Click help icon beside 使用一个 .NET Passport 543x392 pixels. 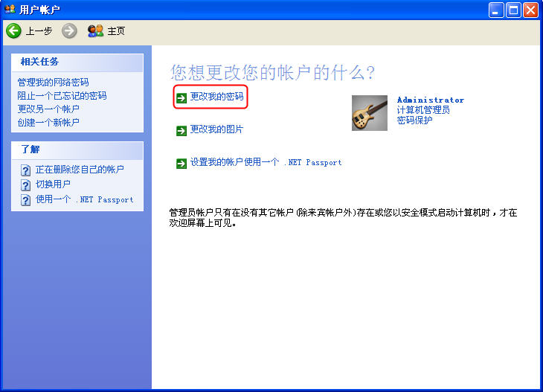pos(25,200)
